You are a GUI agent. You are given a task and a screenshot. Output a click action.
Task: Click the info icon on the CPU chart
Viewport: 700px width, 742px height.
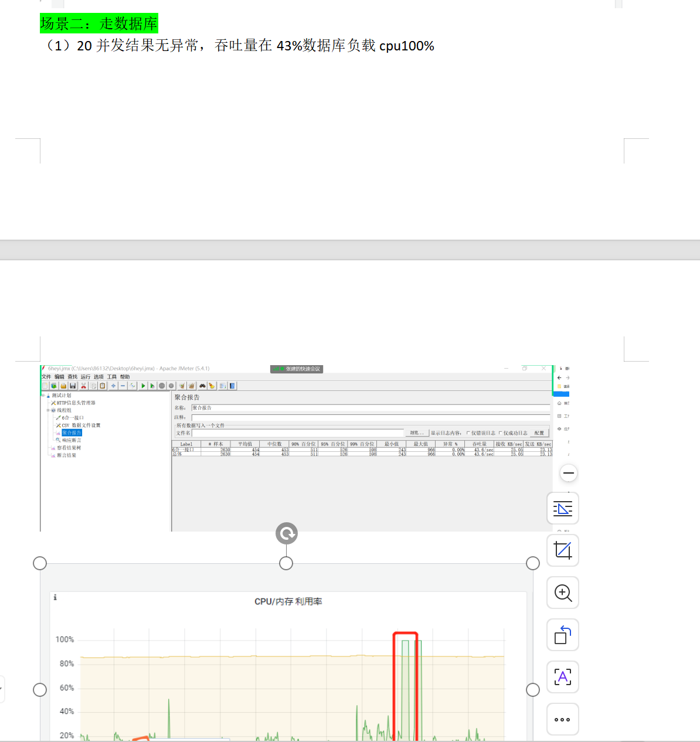click(x=55, y=597)
